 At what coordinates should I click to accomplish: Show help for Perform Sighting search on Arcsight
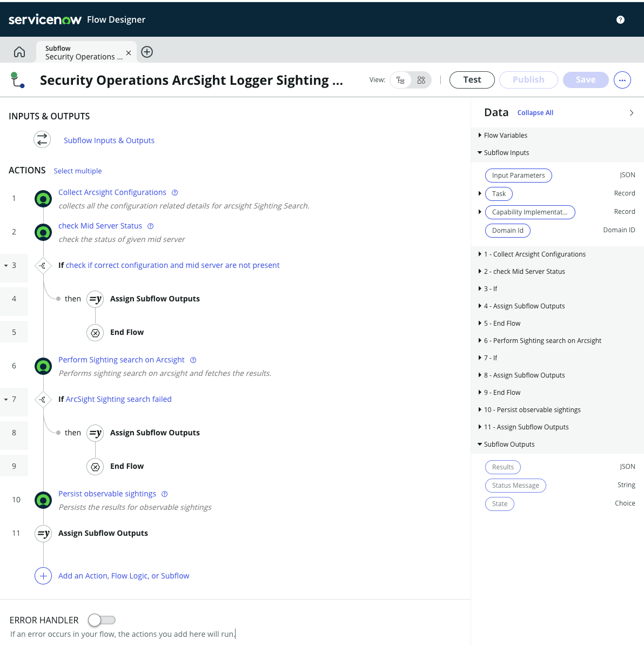click(x=193, y=360)
